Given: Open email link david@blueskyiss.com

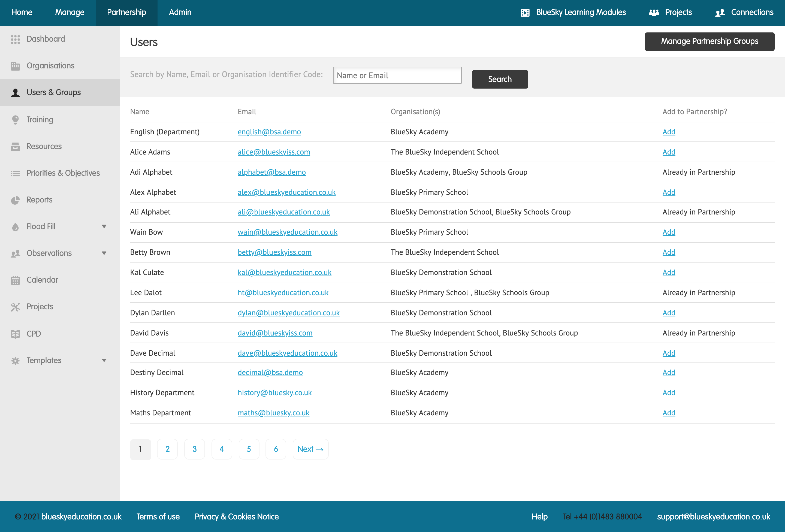Looking at the screenshot, I should pos(275,333).
